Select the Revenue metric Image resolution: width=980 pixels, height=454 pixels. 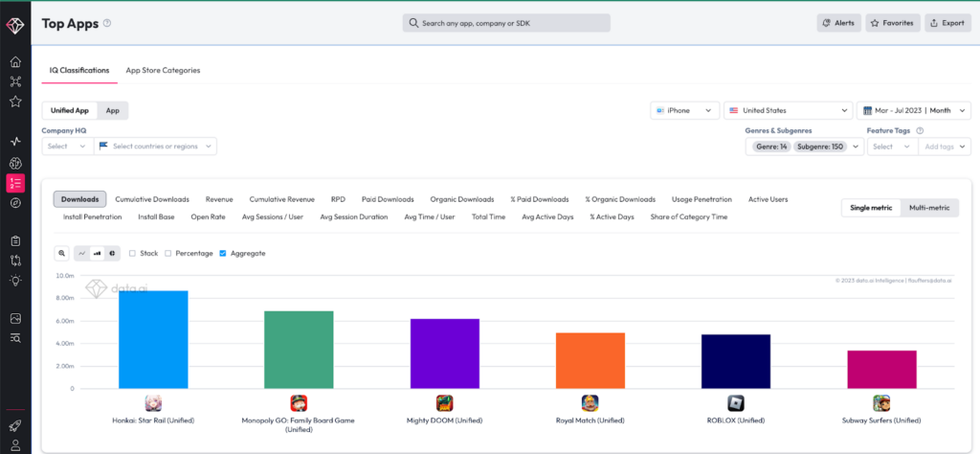click(219, 199)
